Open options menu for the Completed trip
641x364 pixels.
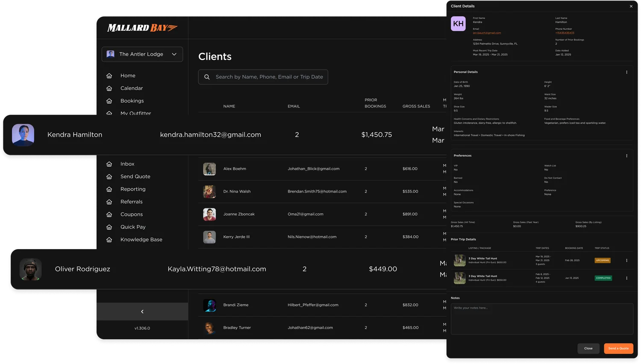point(627,278)
